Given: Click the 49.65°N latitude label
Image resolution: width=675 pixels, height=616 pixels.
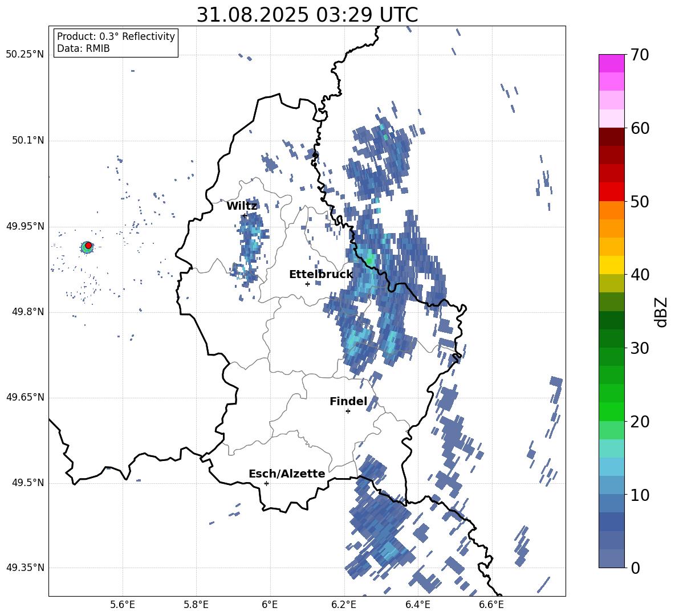Looking at the screenshot, I should coord(25,397).
